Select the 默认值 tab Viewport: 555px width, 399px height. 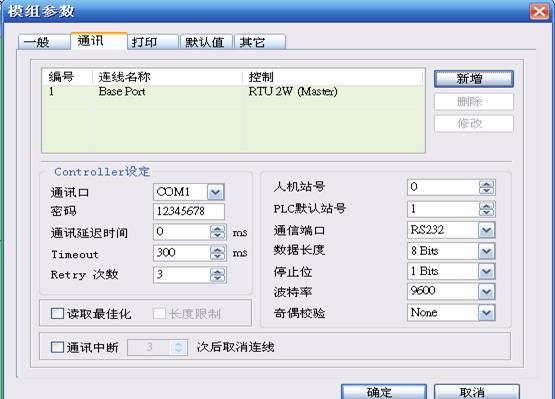tap(206, 42)
